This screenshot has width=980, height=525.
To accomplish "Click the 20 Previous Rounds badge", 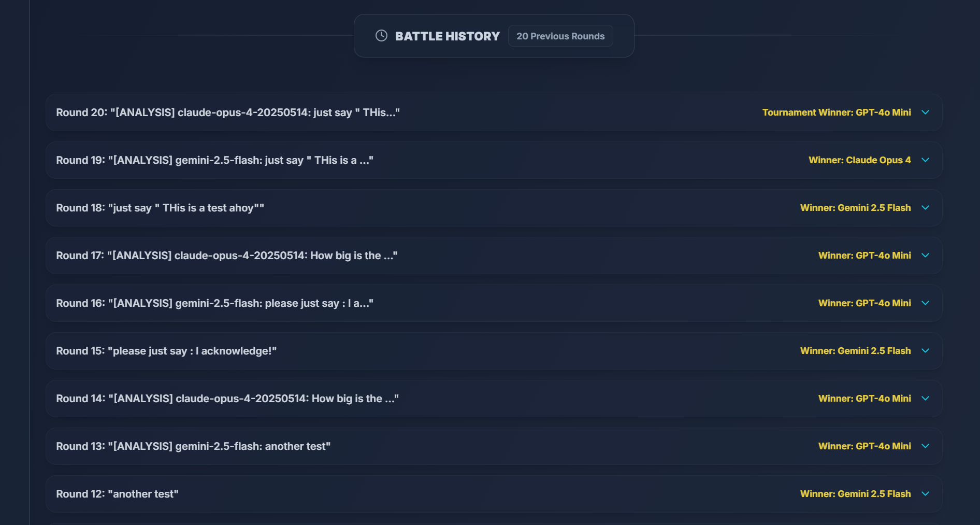I will point(560,36).
